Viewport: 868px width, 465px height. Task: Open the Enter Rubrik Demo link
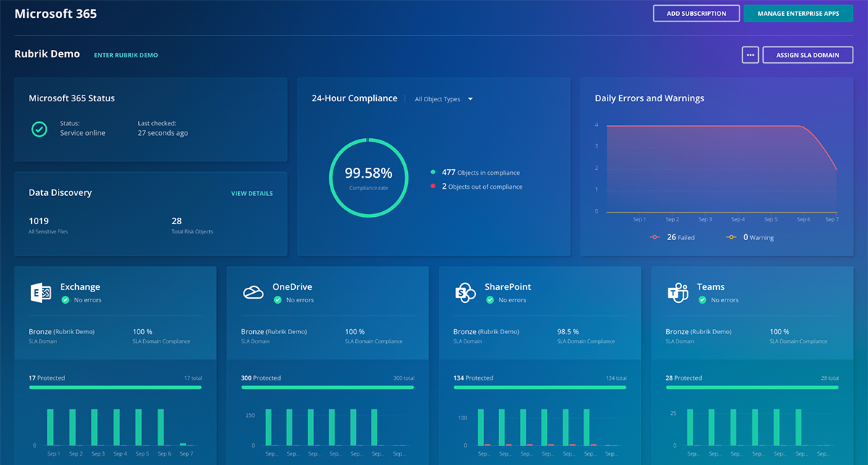126,55
